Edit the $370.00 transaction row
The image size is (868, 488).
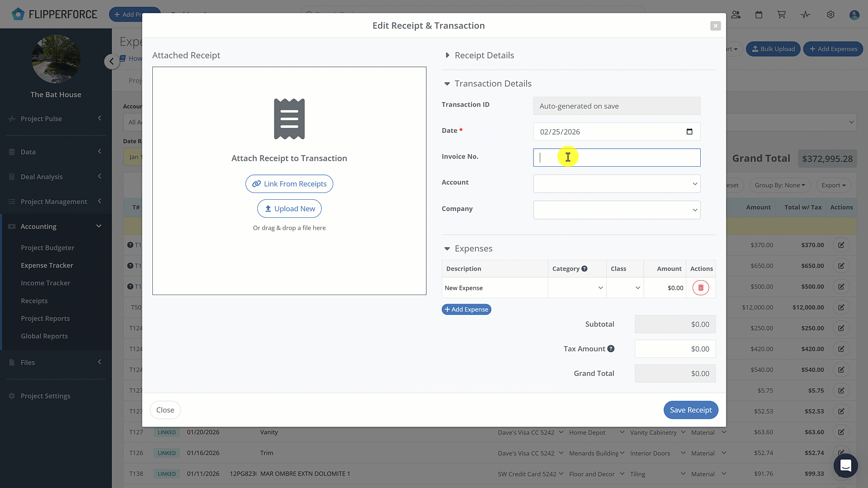pyautogui.click(x=841, y=245)
